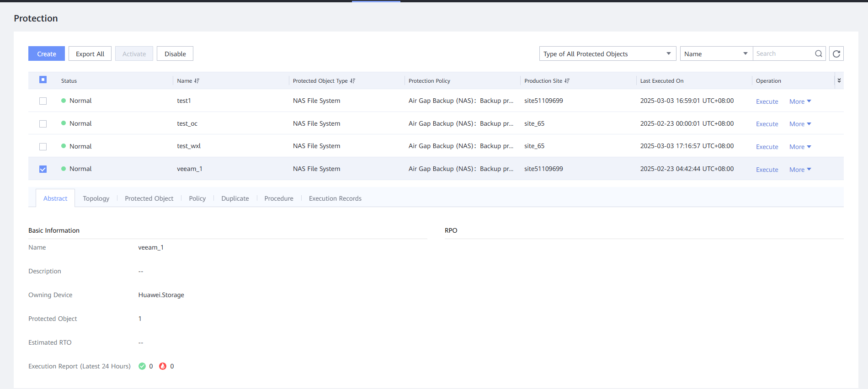Switch to the Topology tab

[96, 198]
